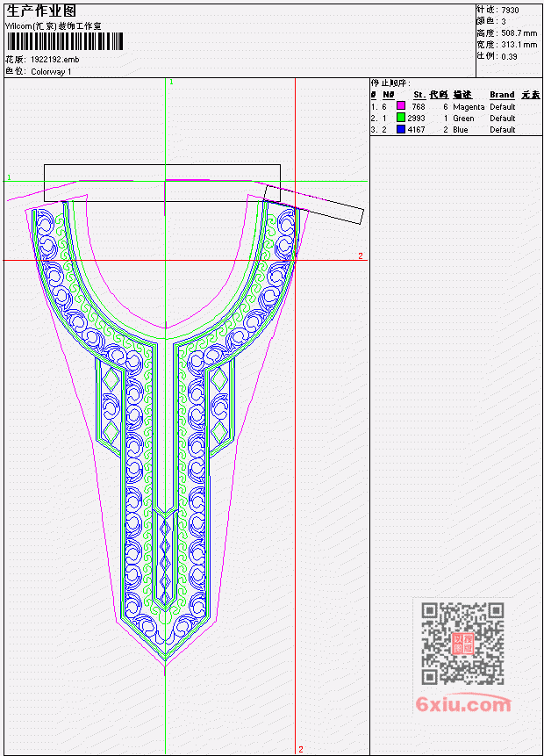Select the Wilcom(汇京)装饰工作室 studio name
This screenshot has width=544, height=756.
pos(53,26)
